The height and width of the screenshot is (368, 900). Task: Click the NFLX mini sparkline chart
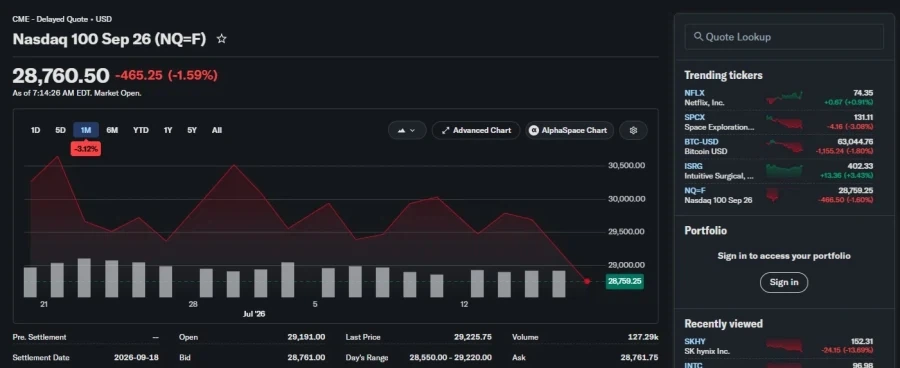(784, 98)
